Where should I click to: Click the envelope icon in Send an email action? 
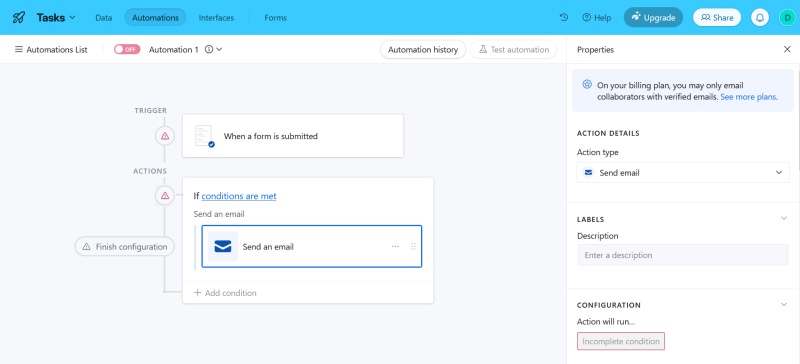[x=223, y=247]
